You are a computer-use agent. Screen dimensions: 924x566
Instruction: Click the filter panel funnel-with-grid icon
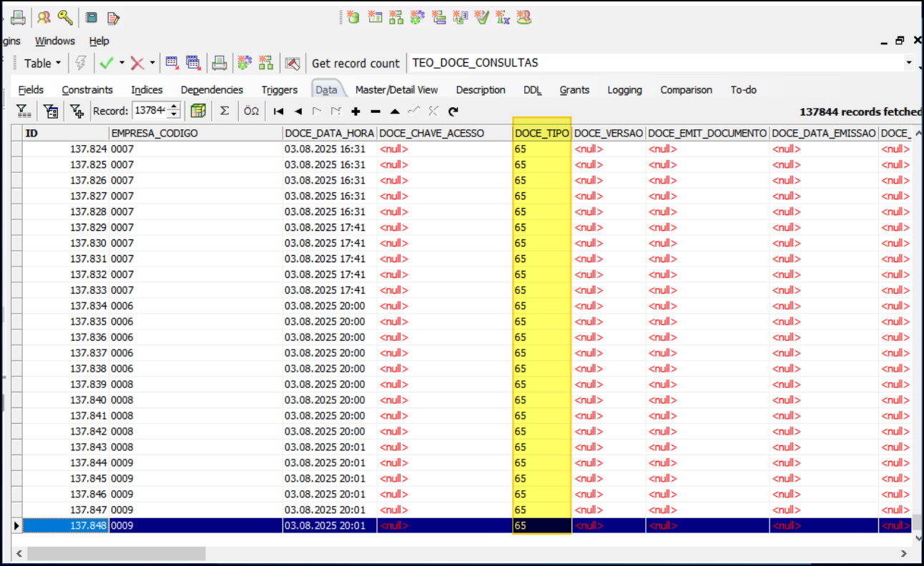click(51, 111)
